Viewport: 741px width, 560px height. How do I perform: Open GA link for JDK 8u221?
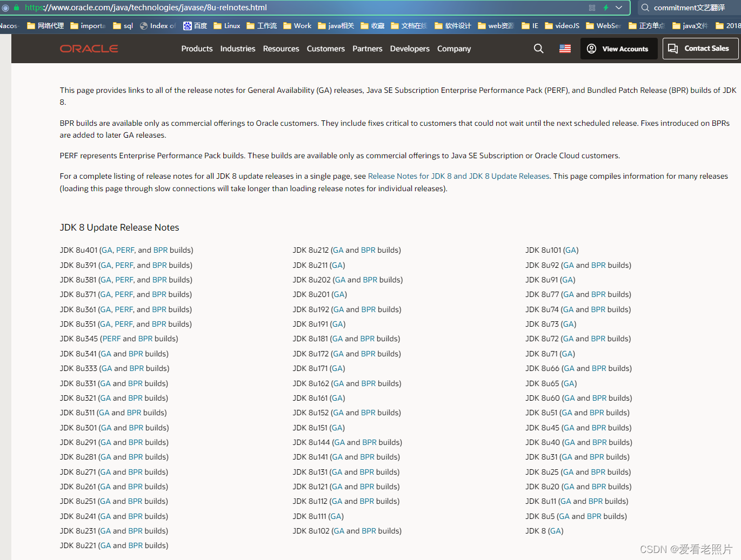point(105,545)
